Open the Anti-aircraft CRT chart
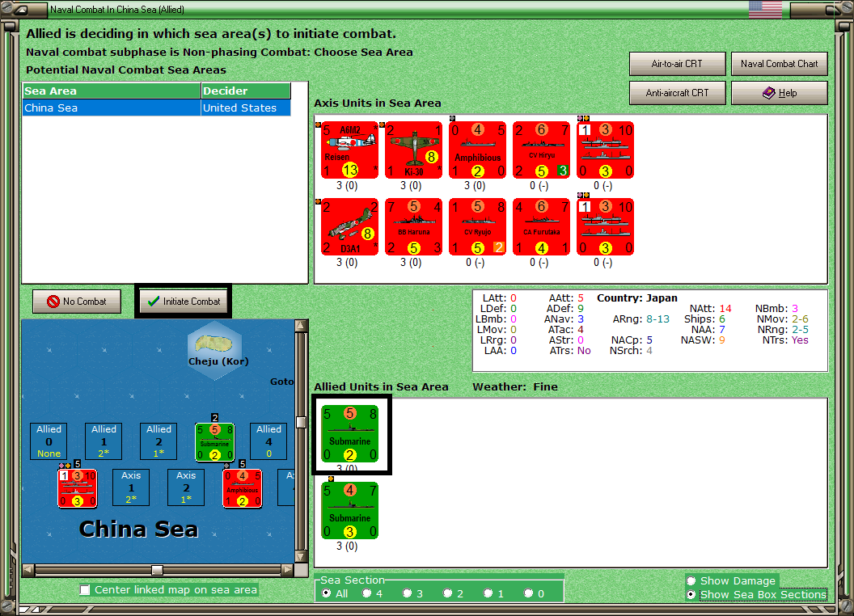The height and width of the screenshot is (616, 854). pyautogui.click(x=677, y=93)
